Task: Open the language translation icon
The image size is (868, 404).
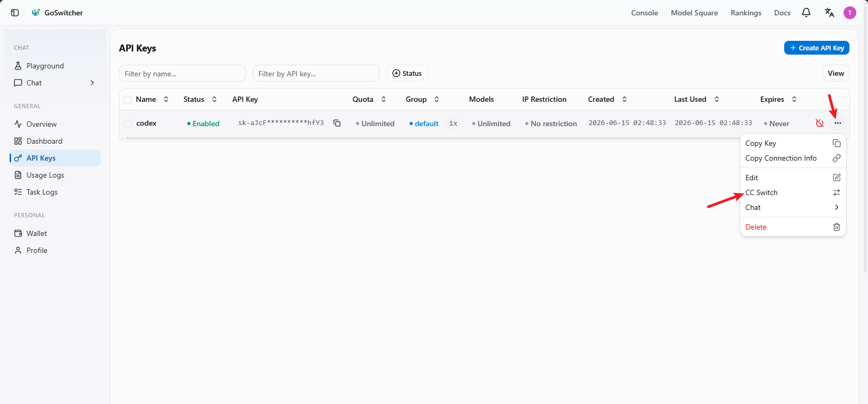Action: [829, 13]
